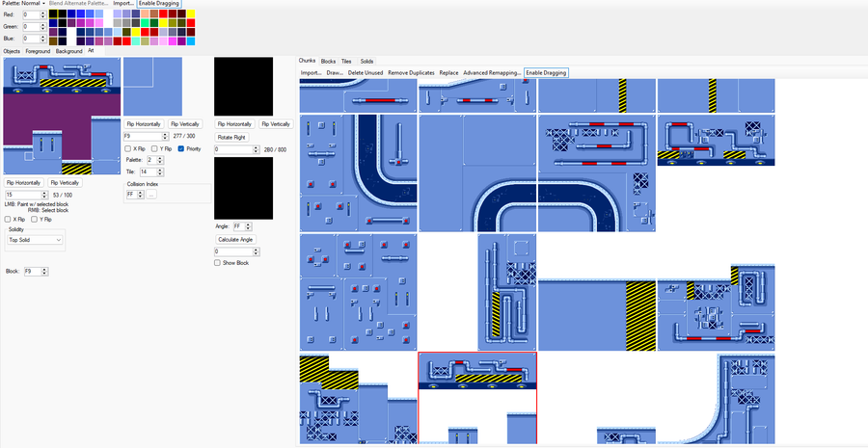Pick the dark green palette swatch

pyautogui.click(x=154, y=23)
